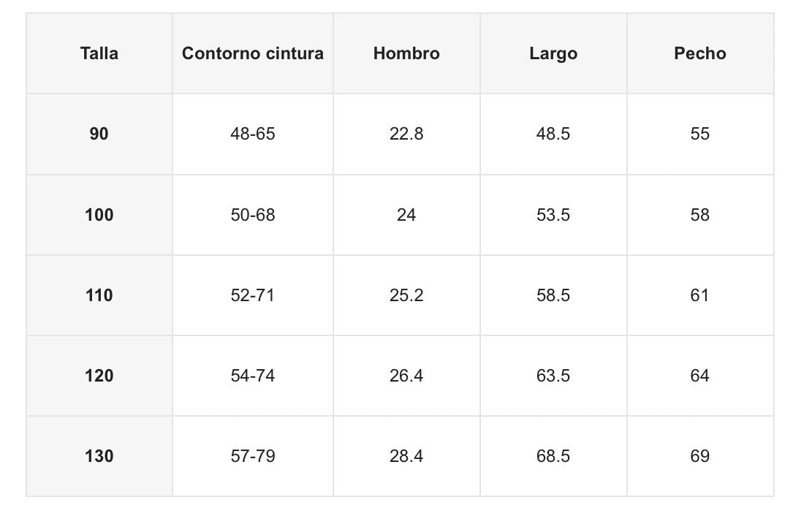Click the shoulder value 26.4 cell
812x508 pixels.
click(406, 376)
